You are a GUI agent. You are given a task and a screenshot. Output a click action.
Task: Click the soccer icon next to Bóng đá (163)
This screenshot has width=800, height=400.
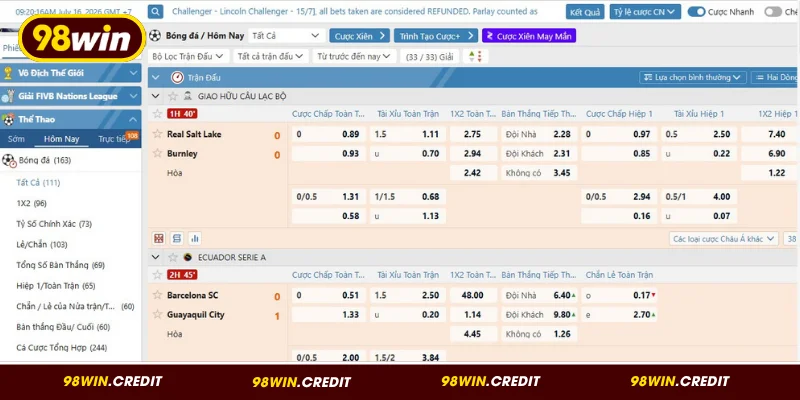tap(9, 161)
